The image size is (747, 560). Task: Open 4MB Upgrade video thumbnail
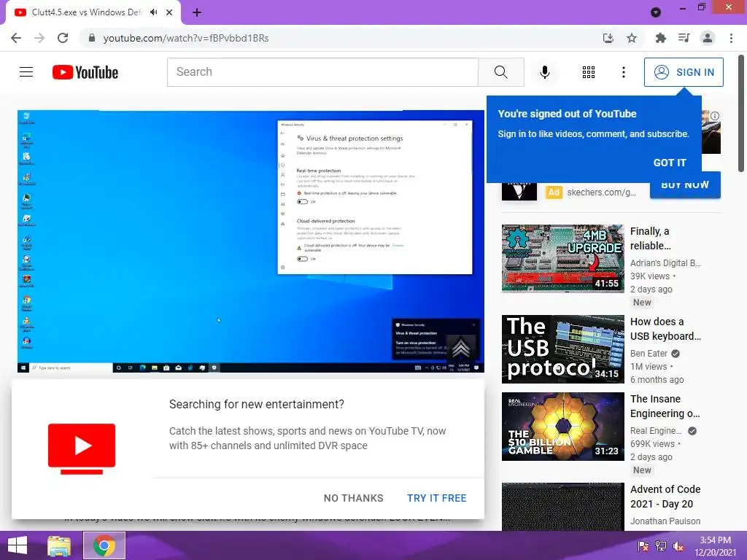click(x=562, y=258)
